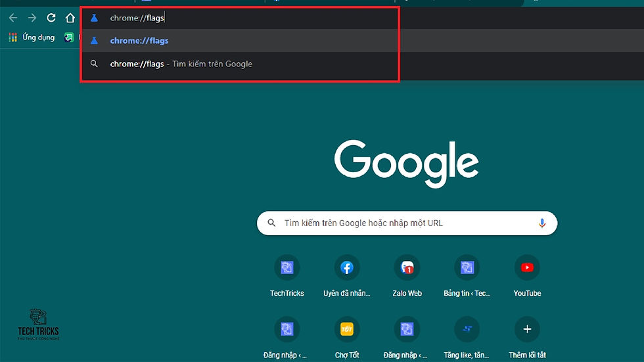644x362 pixels.
Task: Go back using the back arrow
Action: [13, 18]
